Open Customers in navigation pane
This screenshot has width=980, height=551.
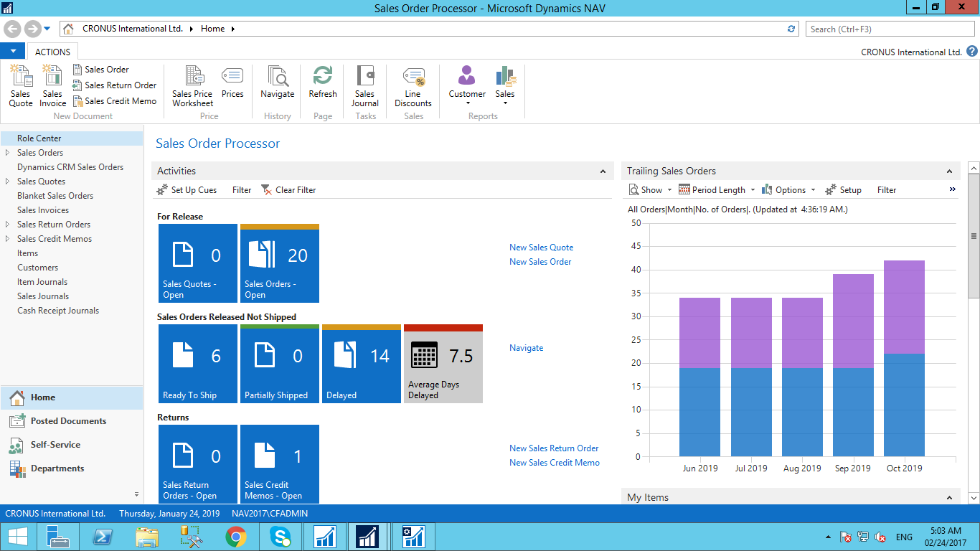point(38,268)
